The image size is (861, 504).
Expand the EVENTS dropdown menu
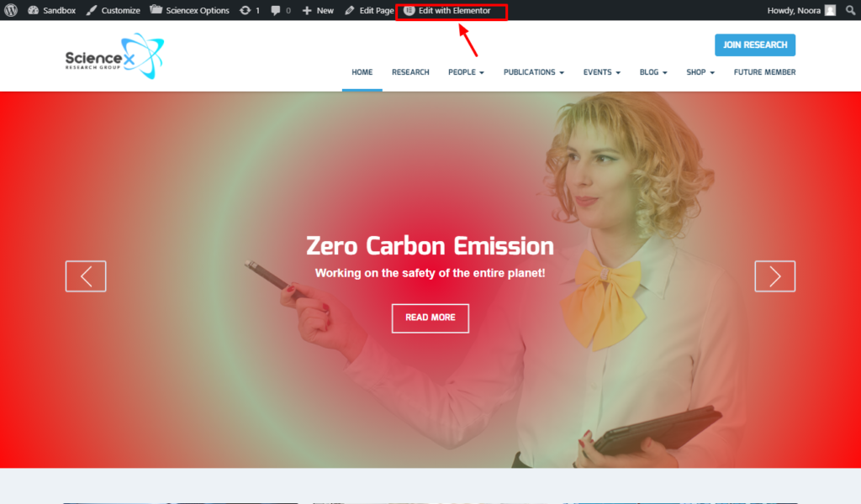point(601,72)
